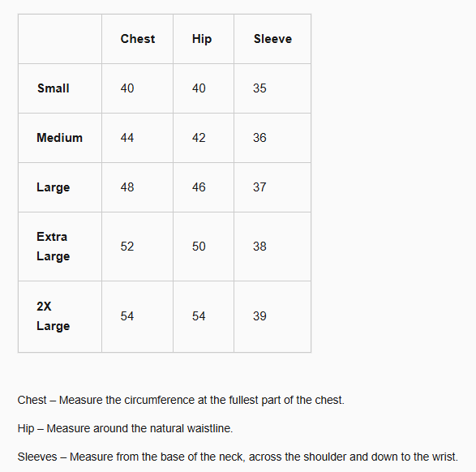Click Large sleeve value 37
The height and width of the screenshot is (472, 476).
point(259,187)
